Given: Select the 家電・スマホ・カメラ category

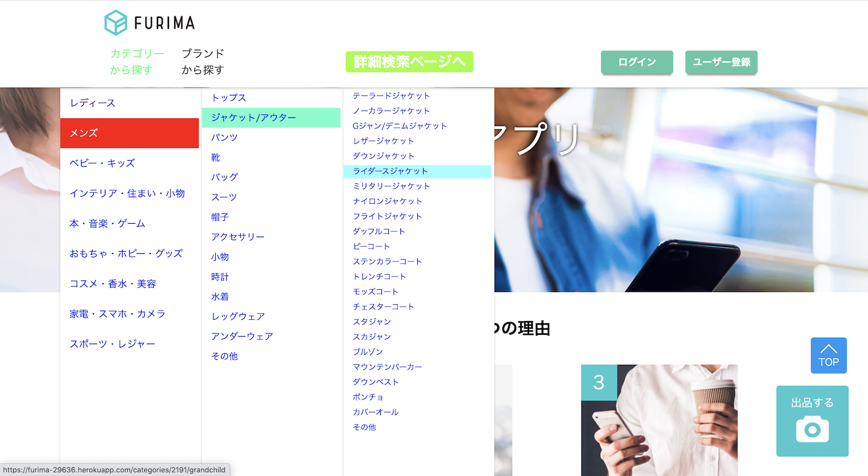Looking at the screenshot, I should tap(117, 313).
